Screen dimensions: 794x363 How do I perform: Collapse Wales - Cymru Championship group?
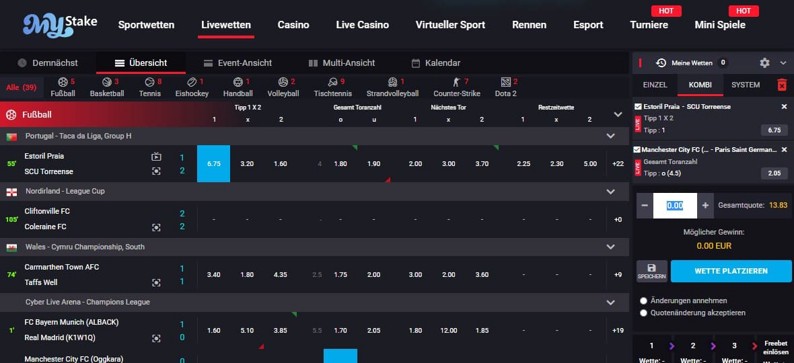tap(611, 247)
